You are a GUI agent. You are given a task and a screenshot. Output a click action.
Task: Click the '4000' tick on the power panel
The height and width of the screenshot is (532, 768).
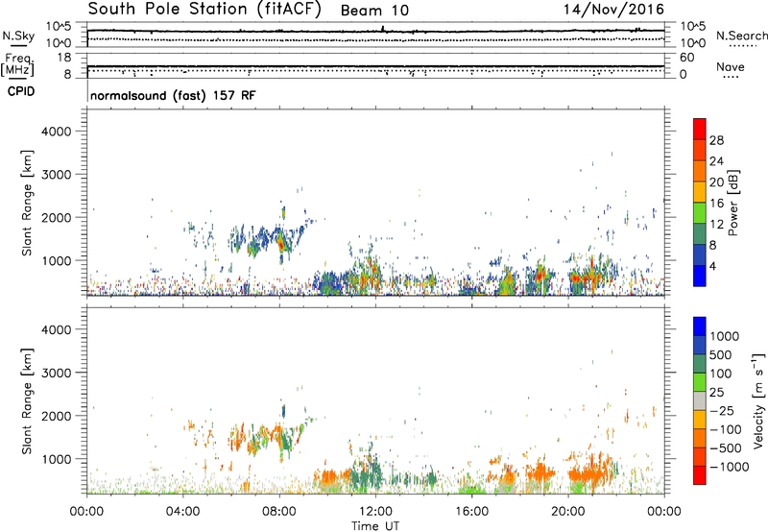[56, 132]
